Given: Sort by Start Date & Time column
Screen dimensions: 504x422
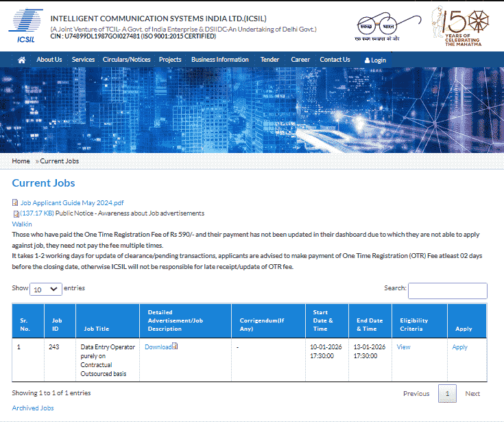Looking at the screenshot, I should (x=327, y=320).
